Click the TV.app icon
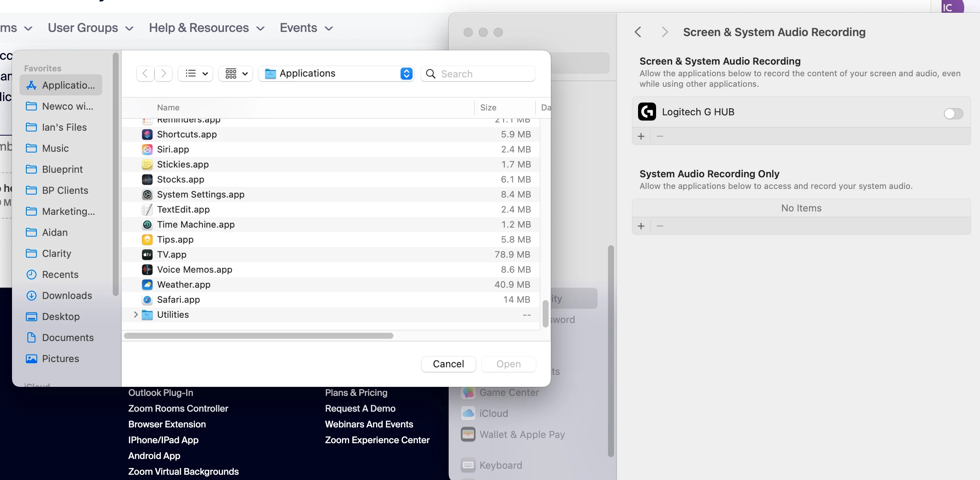 [x=147, y=254]
